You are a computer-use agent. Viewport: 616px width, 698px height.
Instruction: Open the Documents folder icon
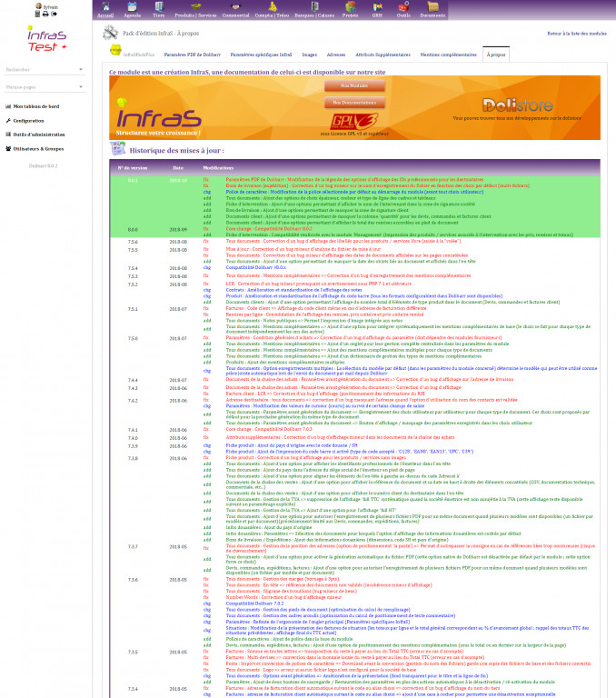click(x=432, y=6)
